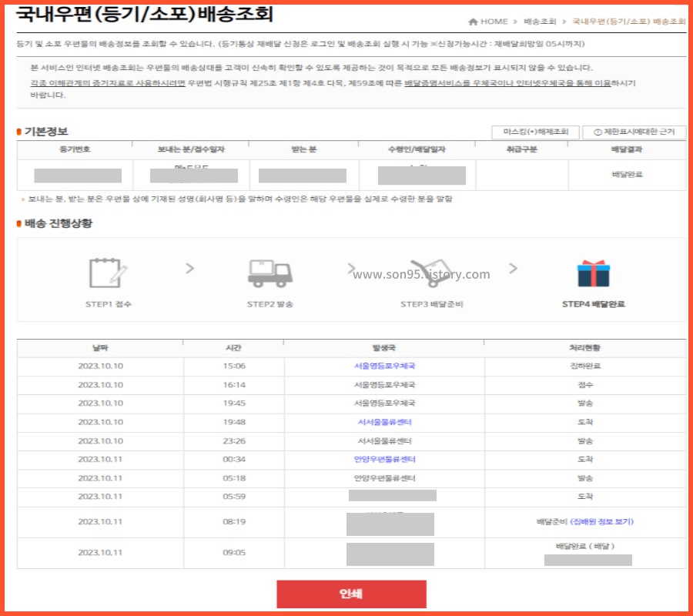Click the 기본정보 section heading
The width and height of the screenshot is (693, 616).
(46, 132)
